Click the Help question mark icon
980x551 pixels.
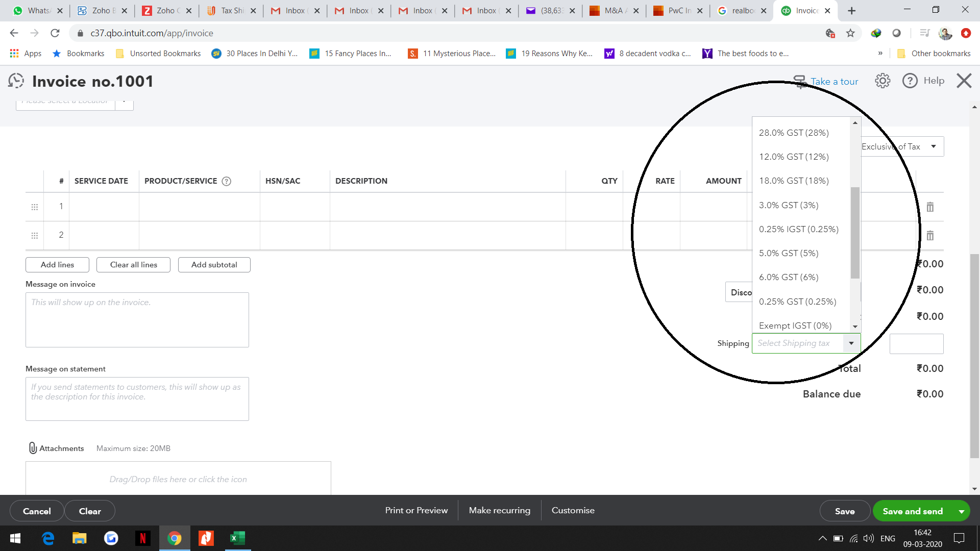[x=910, y=81]
